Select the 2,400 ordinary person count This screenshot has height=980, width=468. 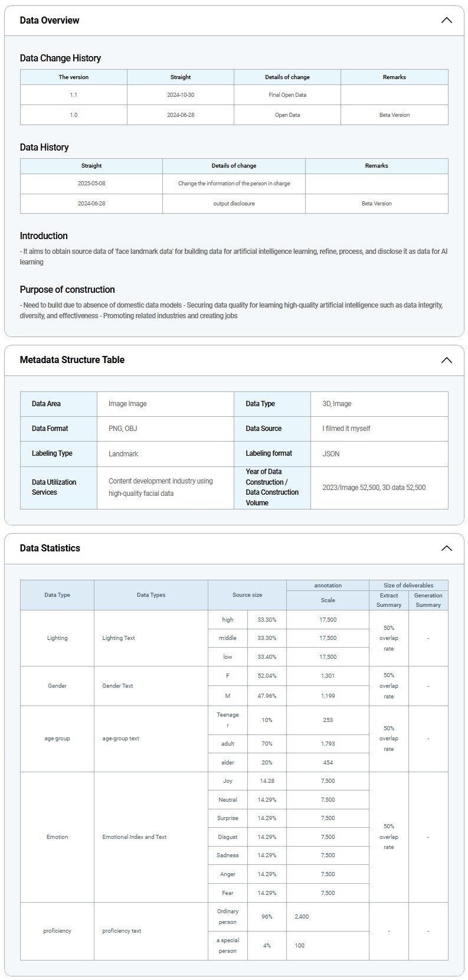point(302,917)
